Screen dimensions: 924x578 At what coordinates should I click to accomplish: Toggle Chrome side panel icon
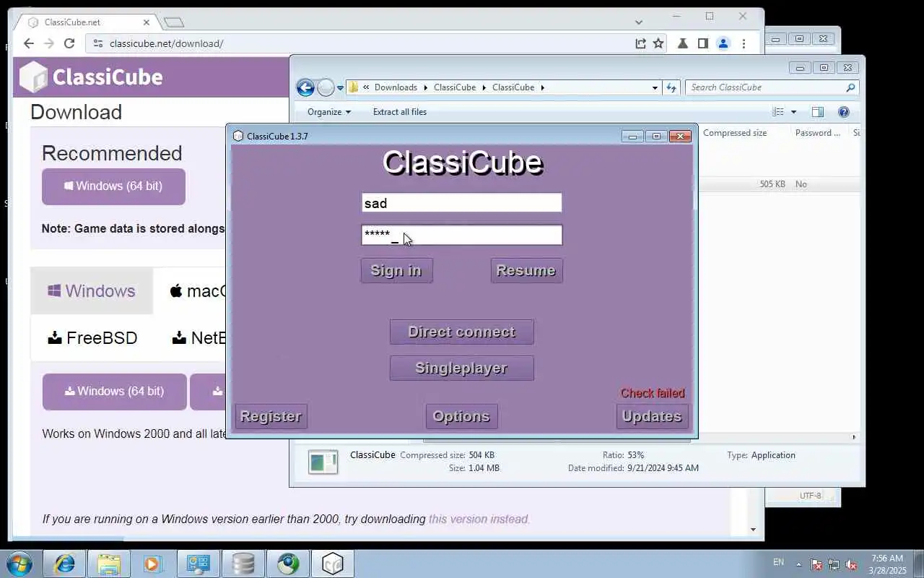702,43
